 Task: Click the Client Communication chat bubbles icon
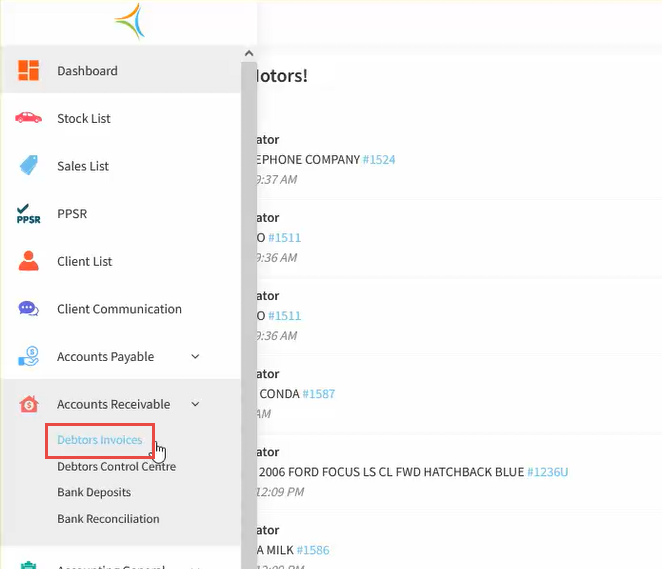pos(28,309)
